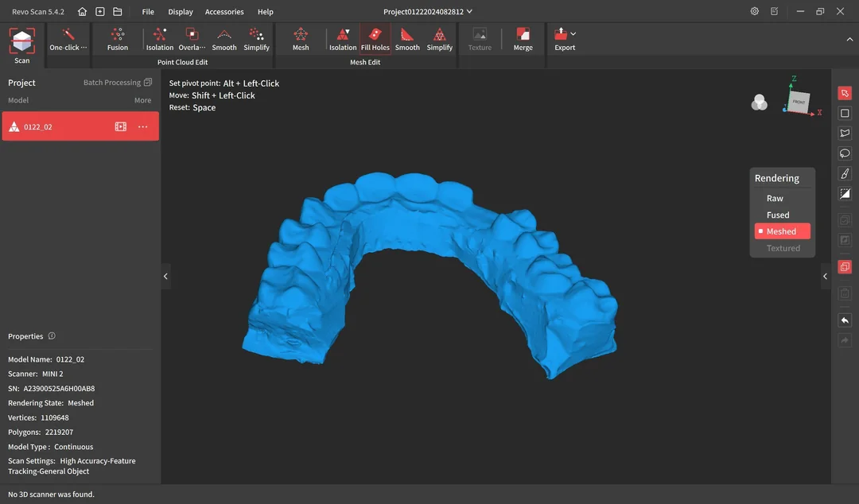Select the Point Cloud Isolation tool

click(159, 39)
